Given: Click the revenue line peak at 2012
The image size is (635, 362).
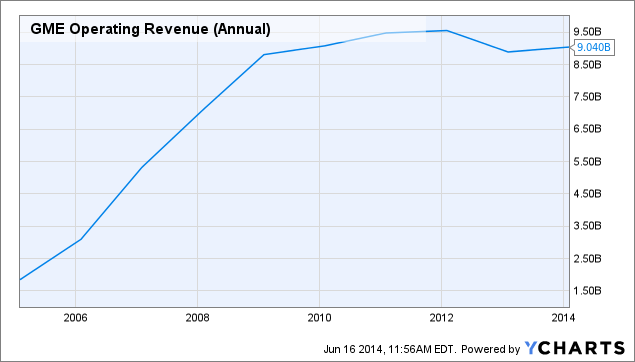Looking at the screenshot, I should [x=446, y=30].
